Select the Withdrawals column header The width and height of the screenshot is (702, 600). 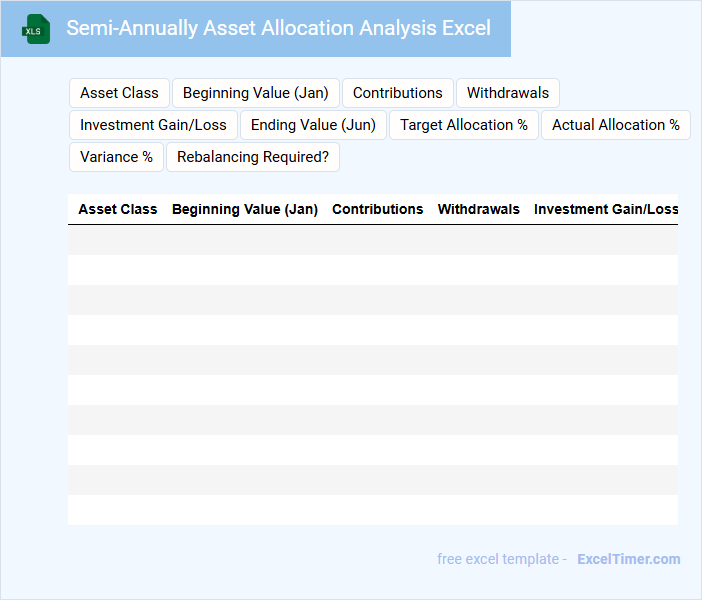coord(479,209)
